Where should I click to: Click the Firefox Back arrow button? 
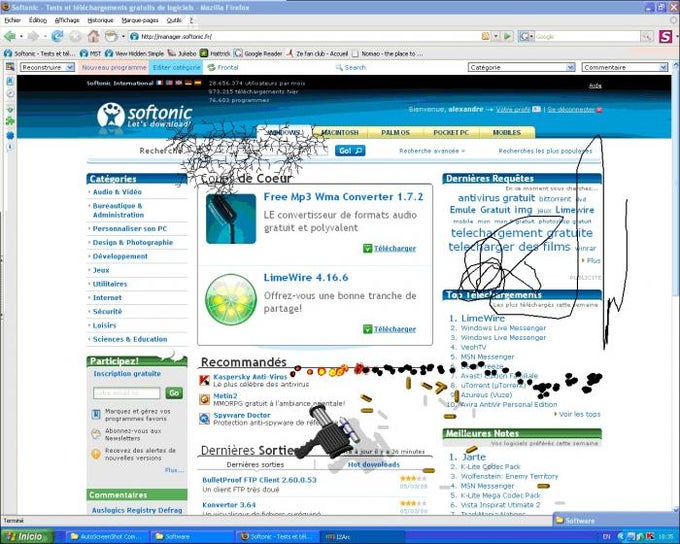10,36
